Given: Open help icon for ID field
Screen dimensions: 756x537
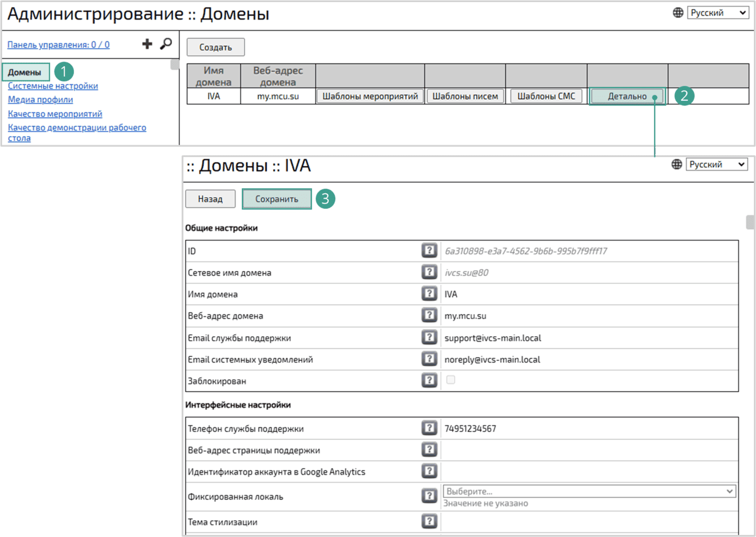Looking at the screenshot, I should [x=429, y=250].
